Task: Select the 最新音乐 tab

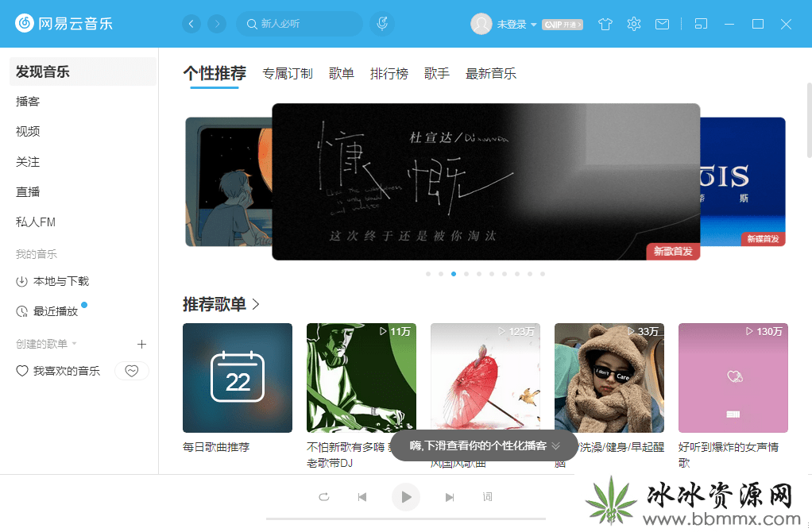Action: [490, 74]
